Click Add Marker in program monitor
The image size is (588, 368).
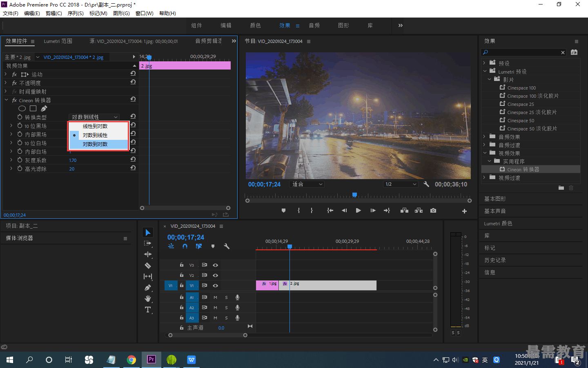[x=283, y=211]
